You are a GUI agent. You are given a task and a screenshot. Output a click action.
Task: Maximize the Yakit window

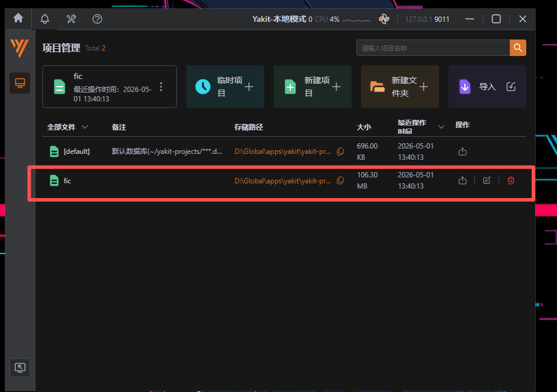click(496, 19)
